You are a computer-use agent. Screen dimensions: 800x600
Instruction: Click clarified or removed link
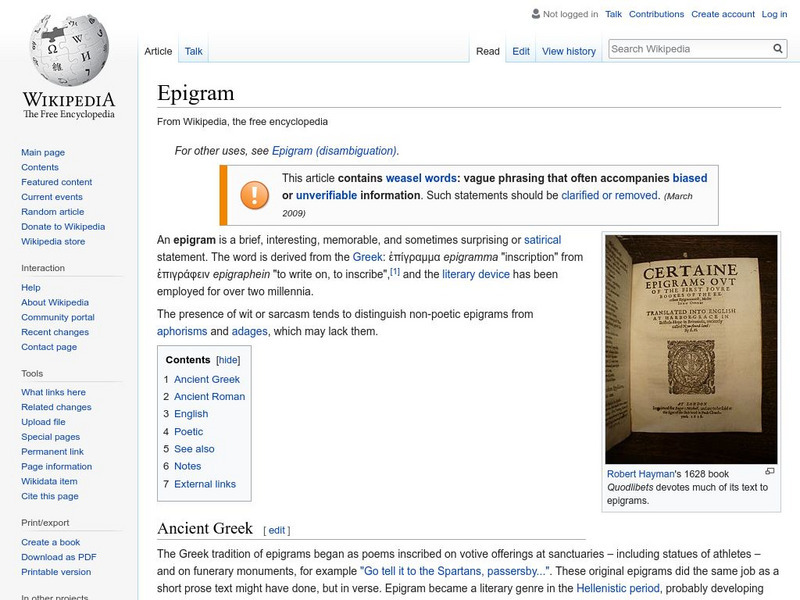click(610, 195)
